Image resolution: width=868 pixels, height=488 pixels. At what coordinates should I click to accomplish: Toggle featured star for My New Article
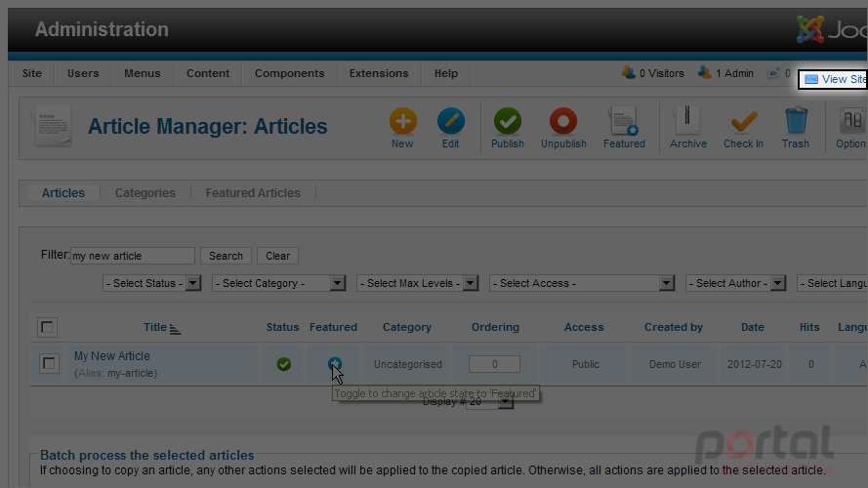(x=334, y=363)
